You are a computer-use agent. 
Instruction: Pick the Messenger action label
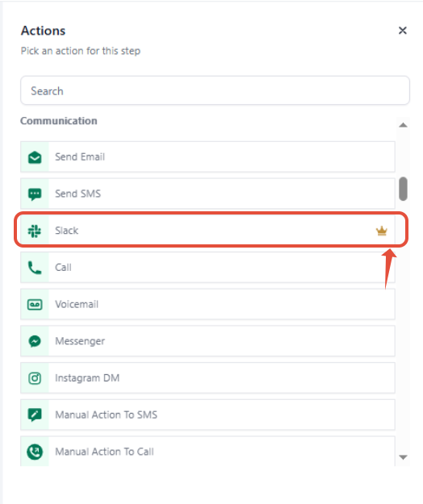pos(80,341)
